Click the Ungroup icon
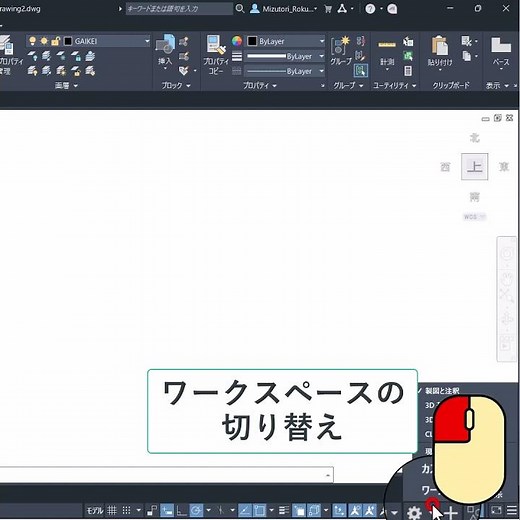Image resolution: width=520 pixels, height=520 pixels. tap(361, 41)
